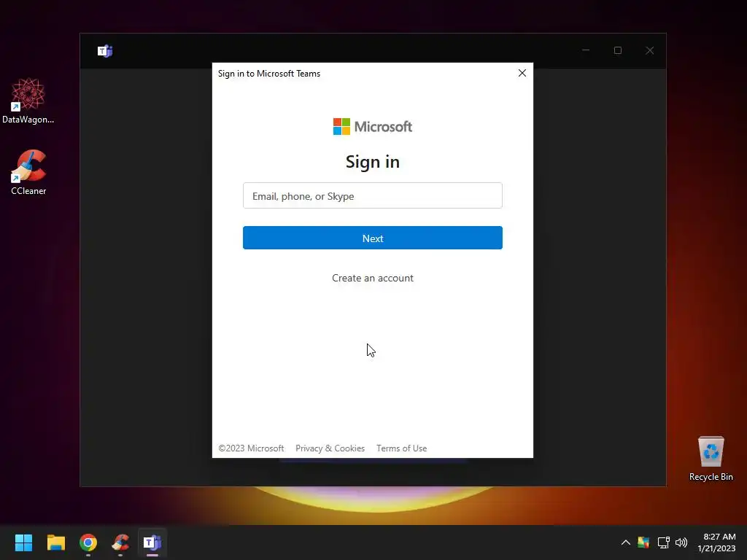
Task: Open the Privacy & Cookies link
Action: pos(330,448)
